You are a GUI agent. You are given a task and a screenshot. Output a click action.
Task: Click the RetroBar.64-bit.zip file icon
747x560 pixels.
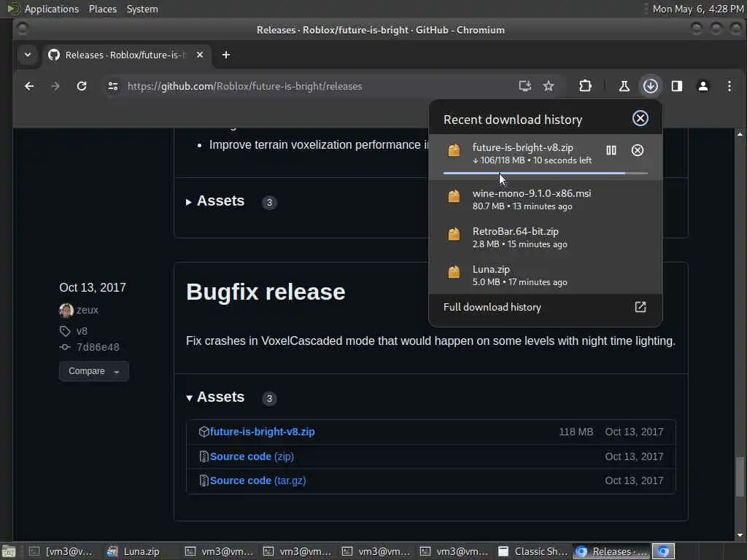coord(454,234)
